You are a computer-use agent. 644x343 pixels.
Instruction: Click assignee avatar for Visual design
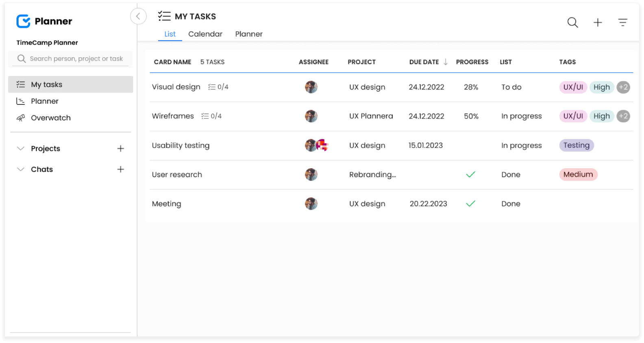[x=311, y=87]
